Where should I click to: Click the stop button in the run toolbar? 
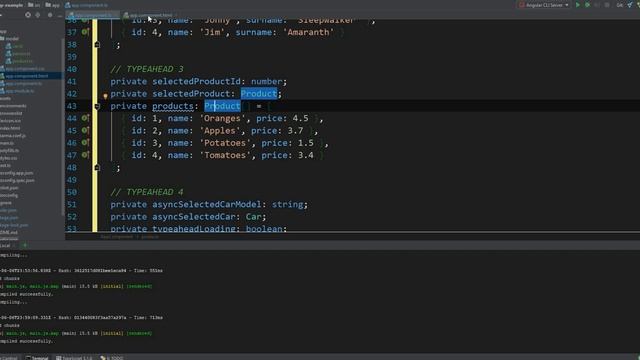[x=607, y=5]
